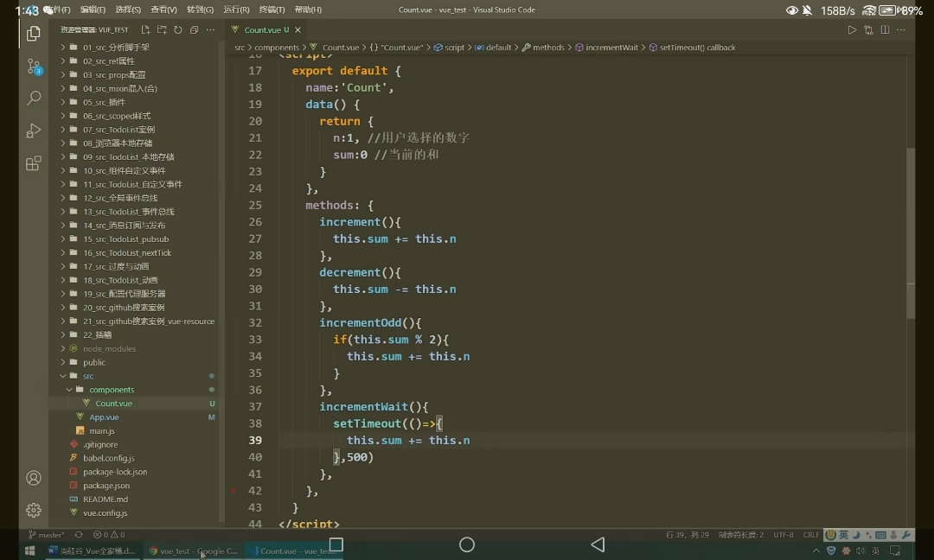Click the synchronize changes icon in status bar
Screen dimensions: 934x560
click(79, 534)
